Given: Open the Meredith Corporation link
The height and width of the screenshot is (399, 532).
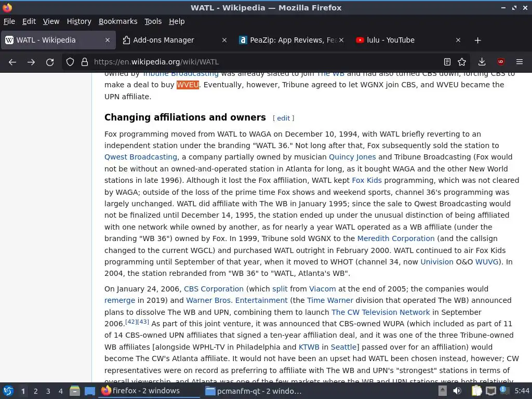Looking at the screenshot, I should coord(395,238).
